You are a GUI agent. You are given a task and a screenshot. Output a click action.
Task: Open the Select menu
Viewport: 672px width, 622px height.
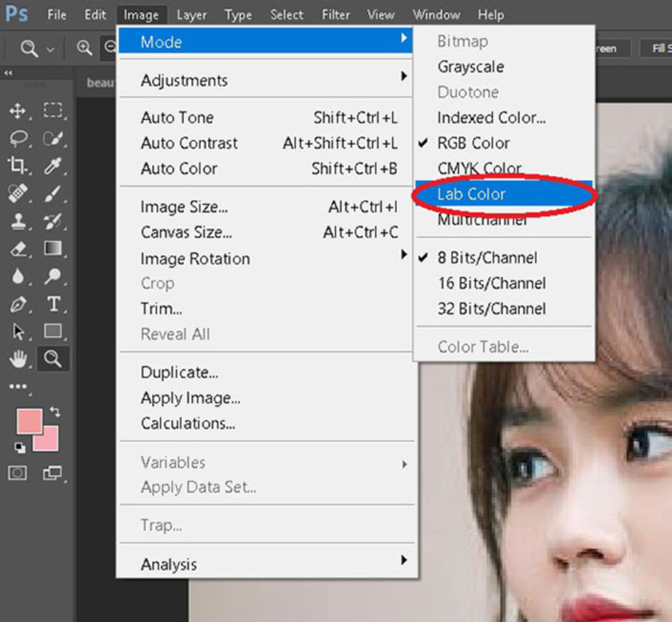(286, 14)
